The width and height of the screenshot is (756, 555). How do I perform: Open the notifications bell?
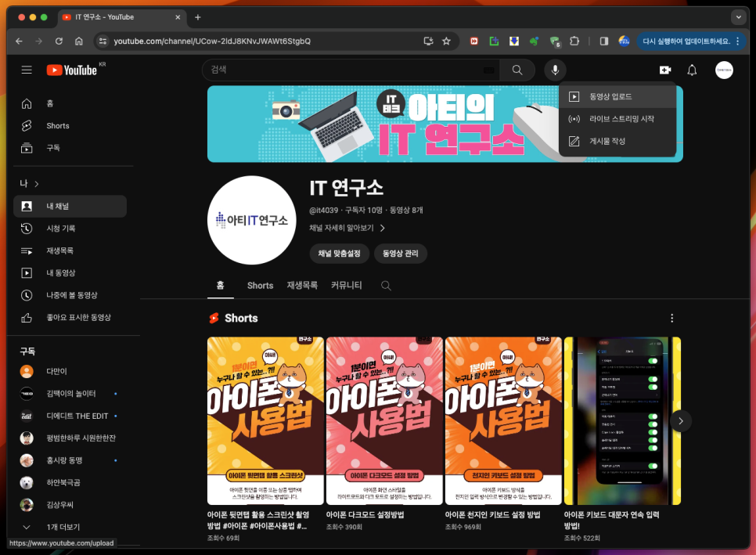click(x=692, y=70)
